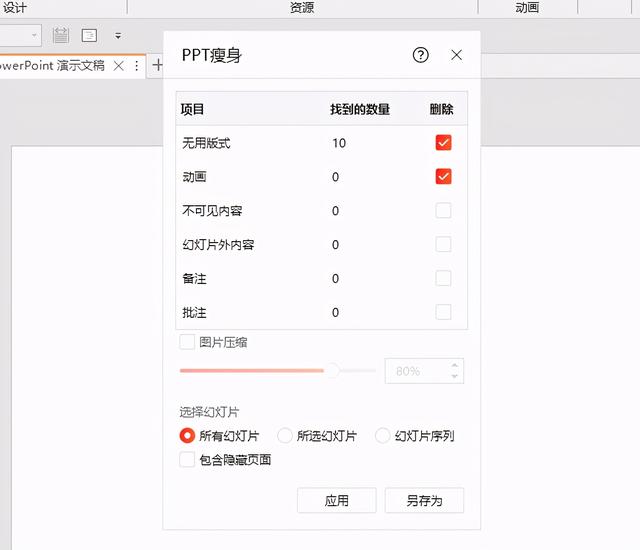Click the 不可见内容 row label

tap(212, 211)
